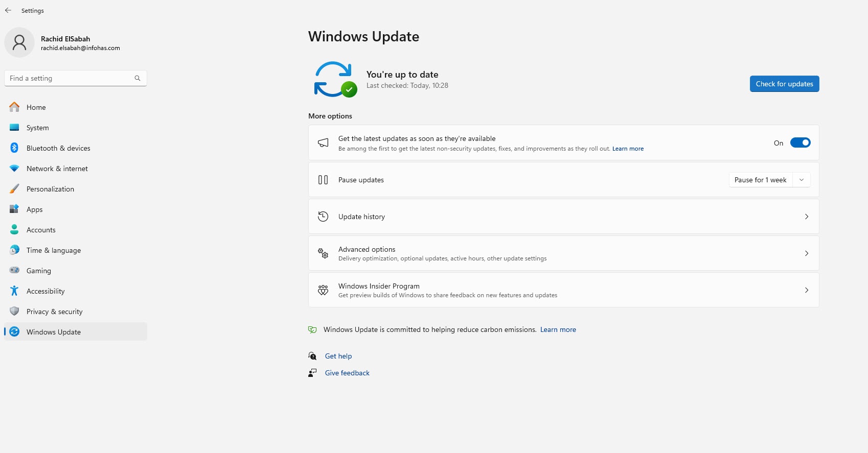Image resolution: width=868 pixels, height=453 pixels.
Task: Open Network & internet settings
Action: tap(76, 169)
